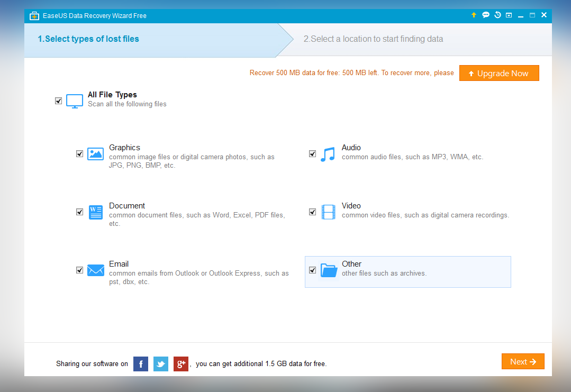Disable the Document file type checkbox
Image resolution: width=571 pixels, height=392 pixels.
[x=80, y=212]
